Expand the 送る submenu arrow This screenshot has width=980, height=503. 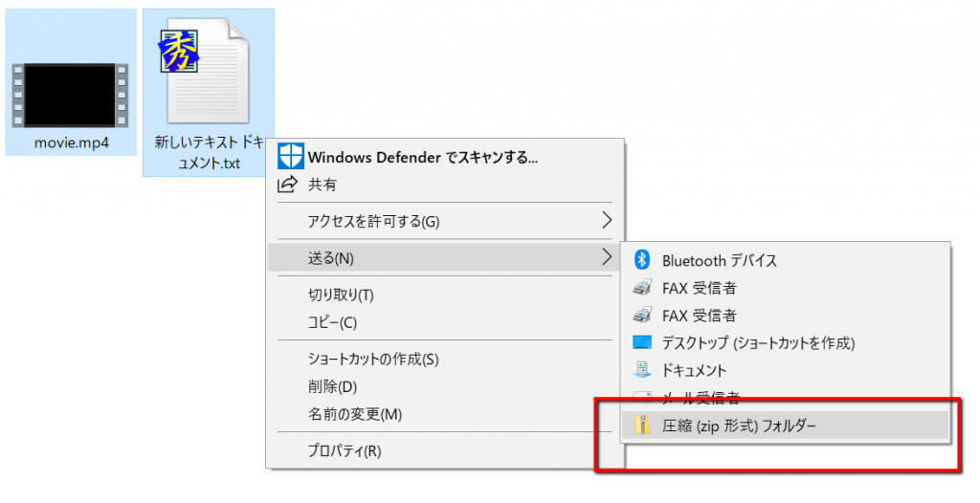606,256
